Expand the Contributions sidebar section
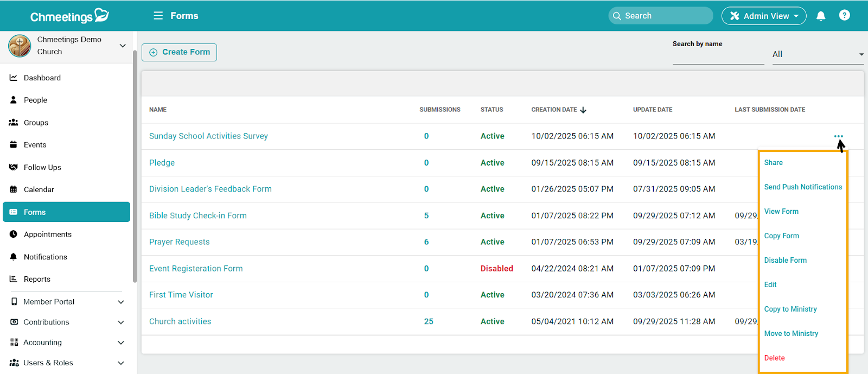 [x=120, y=322]
